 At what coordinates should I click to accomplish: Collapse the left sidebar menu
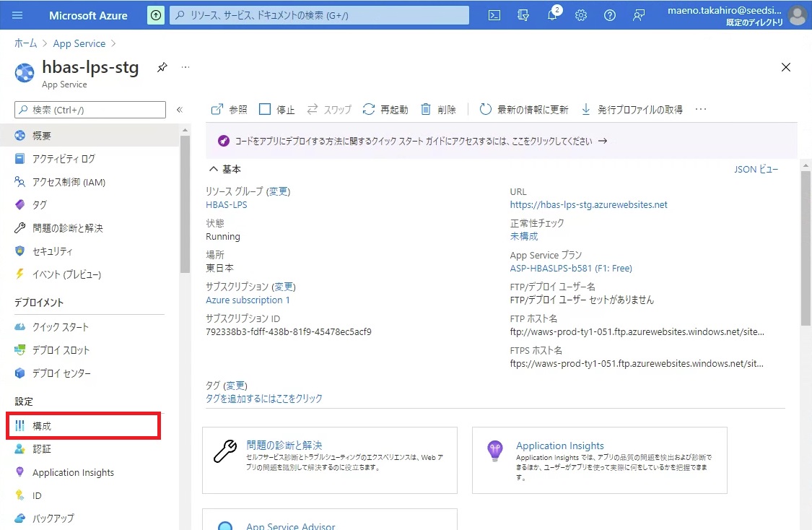tap(180, 110)
